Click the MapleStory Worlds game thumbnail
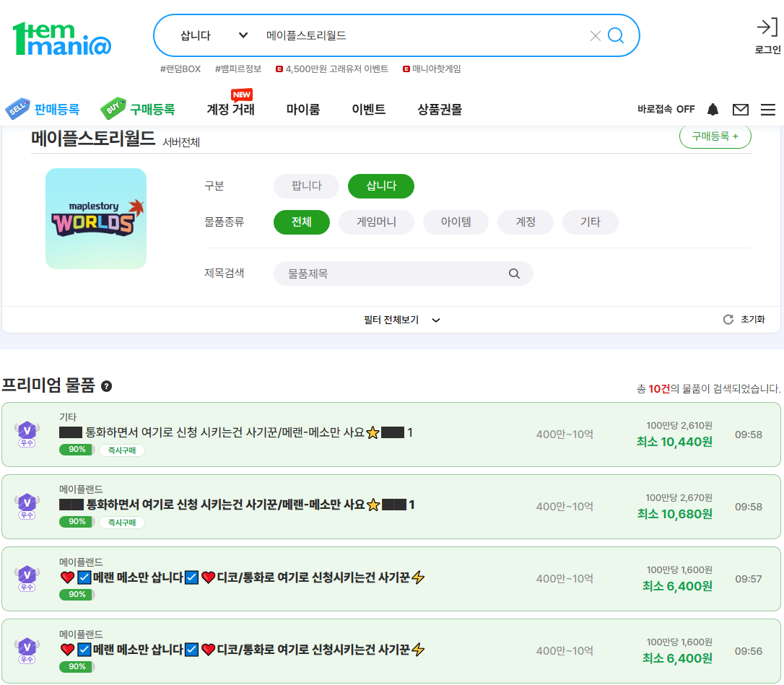This screenshot has height=685, width=784. coord(96,219)
